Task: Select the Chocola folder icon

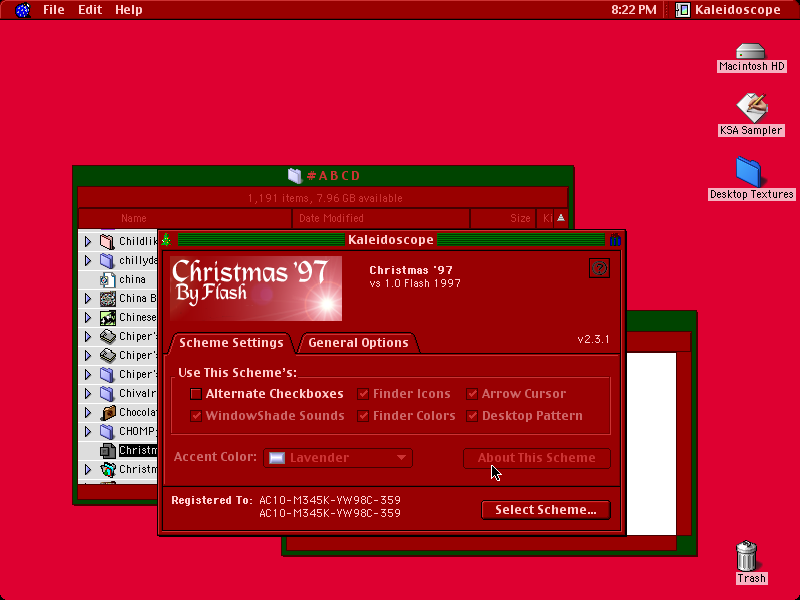Action: [107, 412]
